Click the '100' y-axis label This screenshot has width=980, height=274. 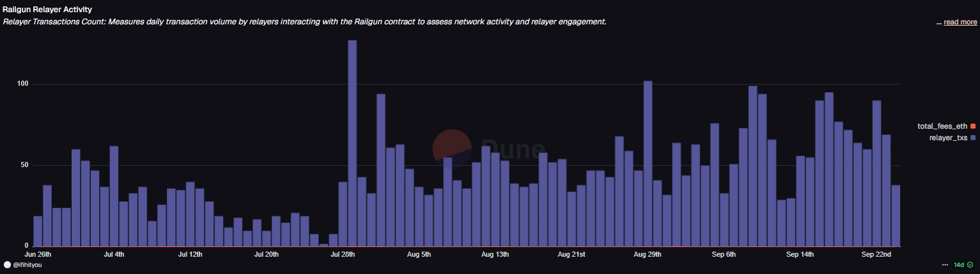(x=23, y=84)
